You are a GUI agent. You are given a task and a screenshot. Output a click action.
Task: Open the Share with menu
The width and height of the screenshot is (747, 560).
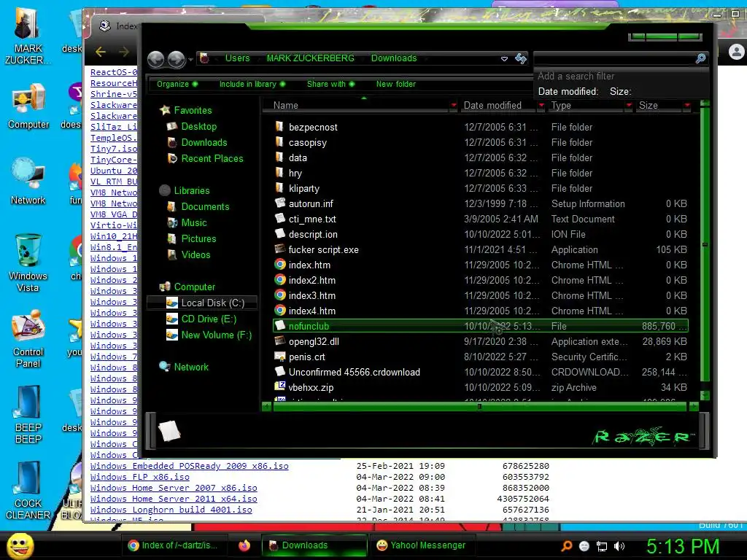(x=330, y=84)
